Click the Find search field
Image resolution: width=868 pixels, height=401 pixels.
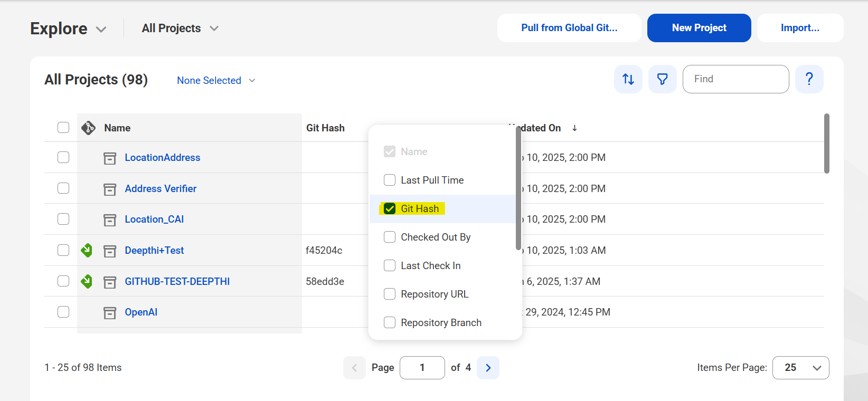pos(735,79)
